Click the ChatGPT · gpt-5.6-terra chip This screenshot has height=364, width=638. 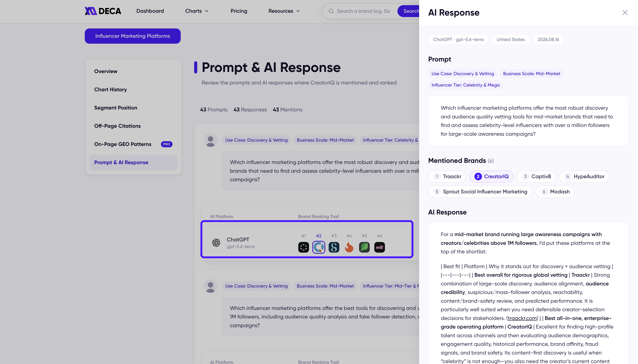pyautogui.click(x=458, y=39)
